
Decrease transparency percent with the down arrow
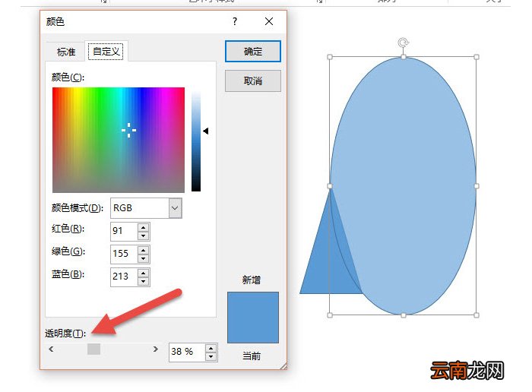(211, 356)
